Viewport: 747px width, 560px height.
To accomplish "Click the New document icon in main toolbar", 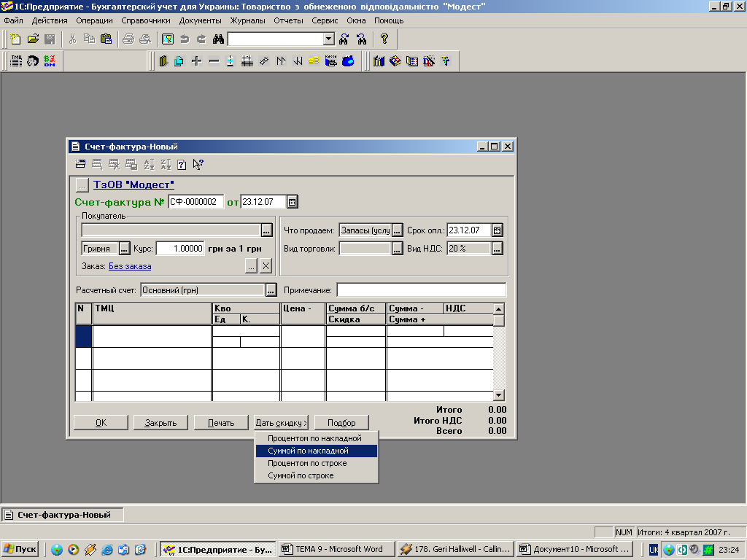I will click(16, 39).
